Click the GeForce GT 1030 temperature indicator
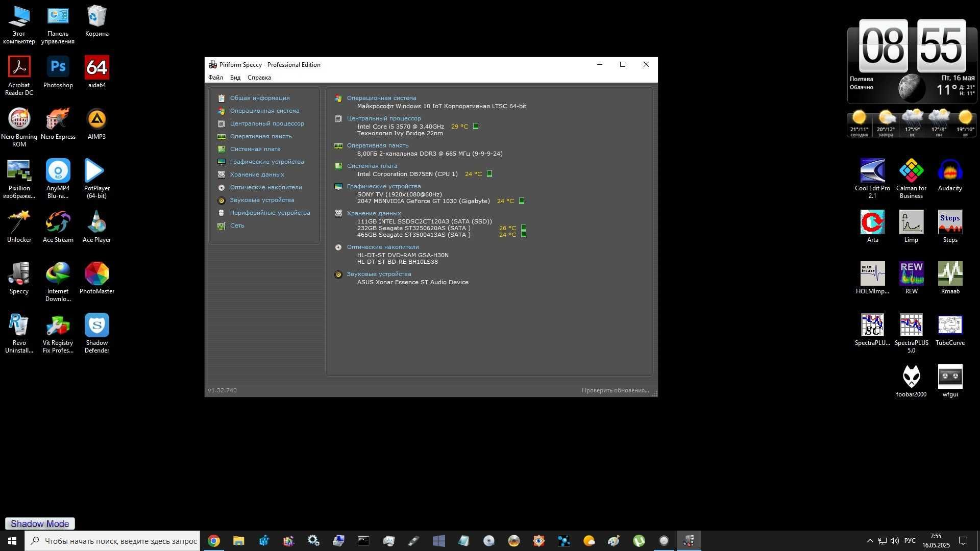This screenshot has width=980, height=551. coord(522,201)
